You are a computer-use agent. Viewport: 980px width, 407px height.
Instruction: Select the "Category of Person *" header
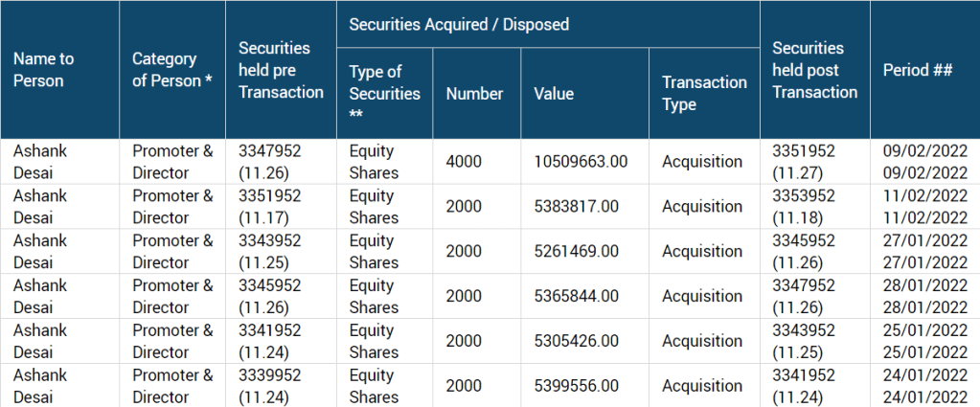[172, 70]
